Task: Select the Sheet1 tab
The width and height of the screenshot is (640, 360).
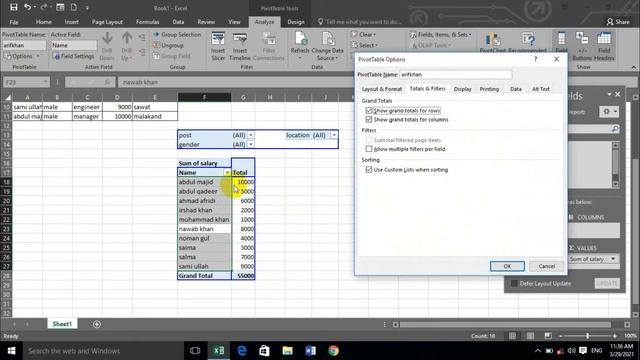Action: (x=62, y=324)
